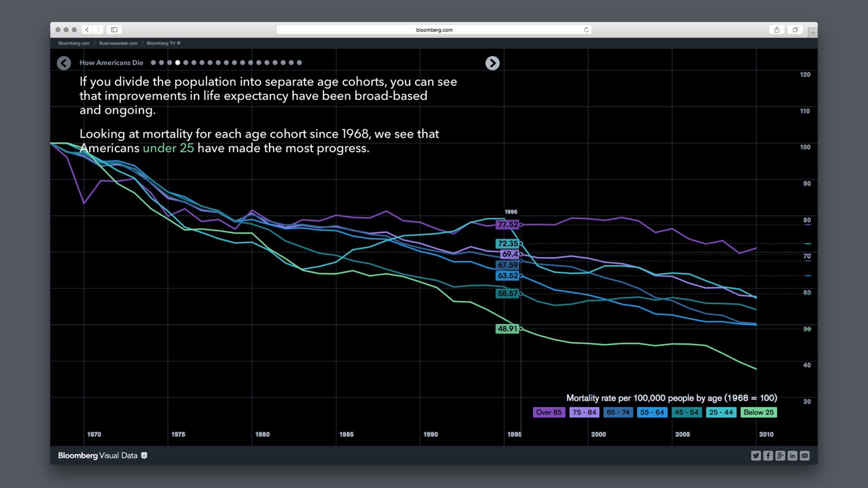
Task: Click the previous slide arrow button
Action: point(64,63)
